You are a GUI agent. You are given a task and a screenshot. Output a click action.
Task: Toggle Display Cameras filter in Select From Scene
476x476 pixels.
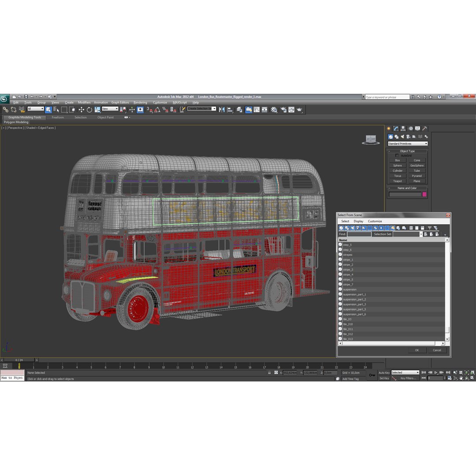(358, 228)
